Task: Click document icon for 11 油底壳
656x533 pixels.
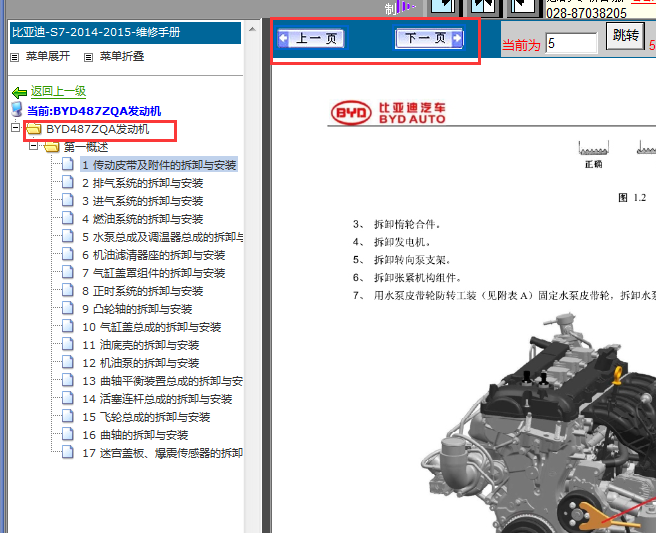Action: coord(68,344)
